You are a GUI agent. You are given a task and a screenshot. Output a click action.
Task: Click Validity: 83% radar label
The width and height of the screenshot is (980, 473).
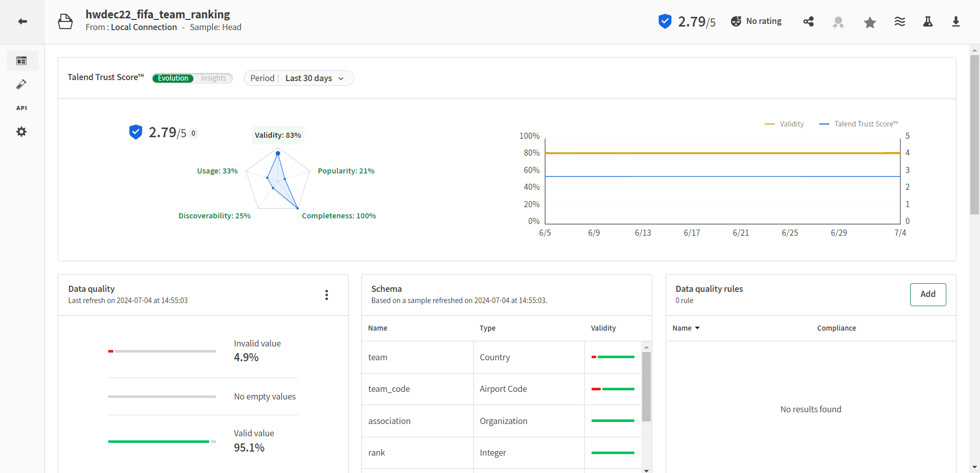278,135
